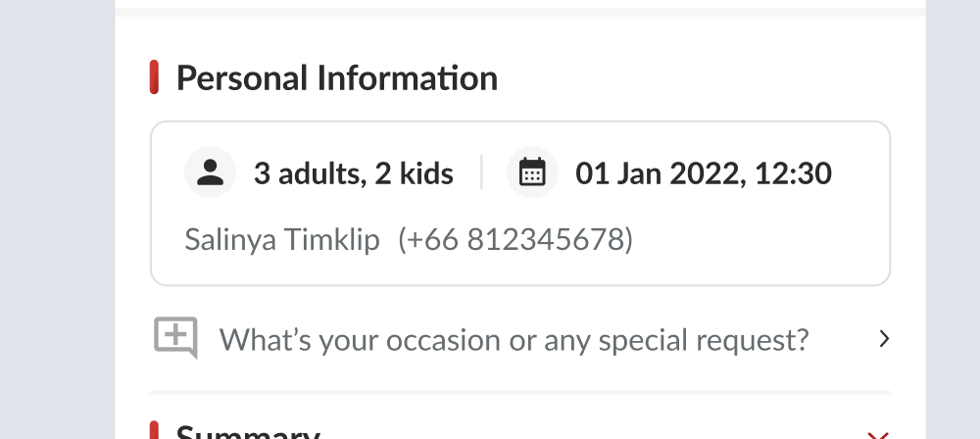The width and height of the screenshot is (980, 439).
Task: Click the name Salinya Timklip
Action: [282, 239]
